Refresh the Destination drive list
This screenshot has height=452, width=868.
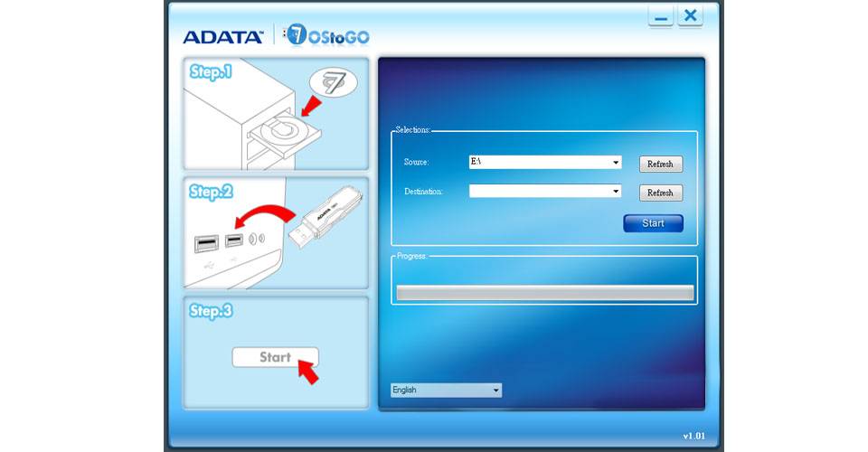(661, 193)
